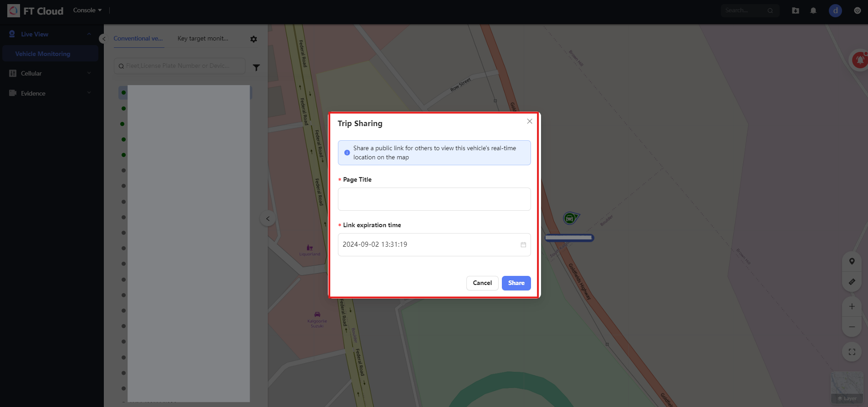Click the red alarm bell on map
The height and width of the screenshot is (407, 868).
click(x=860, y=60)
